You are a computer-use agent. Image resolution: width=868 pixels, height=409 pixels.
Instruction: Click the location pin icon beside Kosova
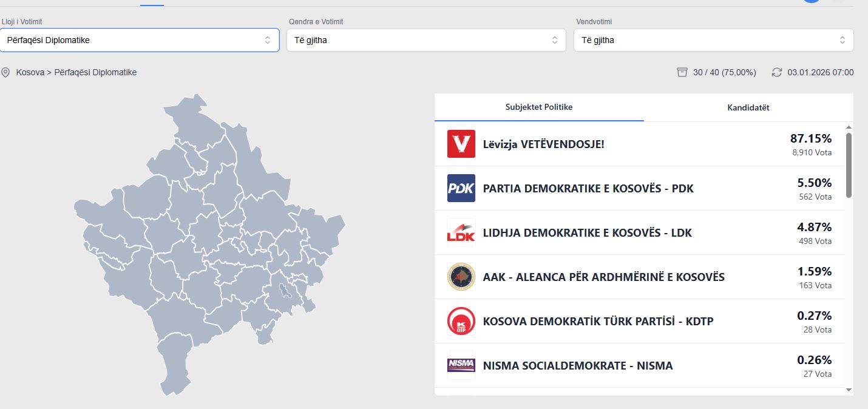6,73
